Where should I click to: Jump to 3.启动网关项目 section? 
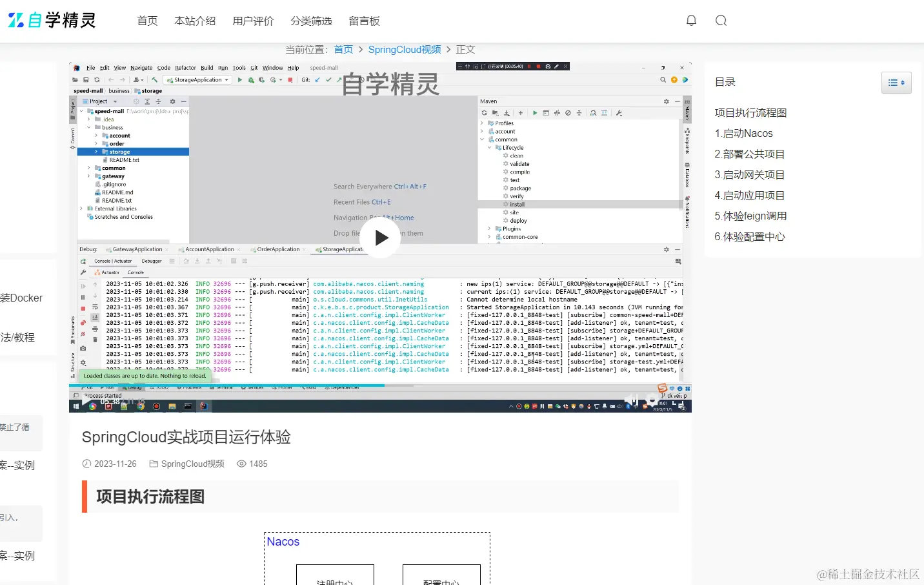pyautogui.click(x=749, y=174)
